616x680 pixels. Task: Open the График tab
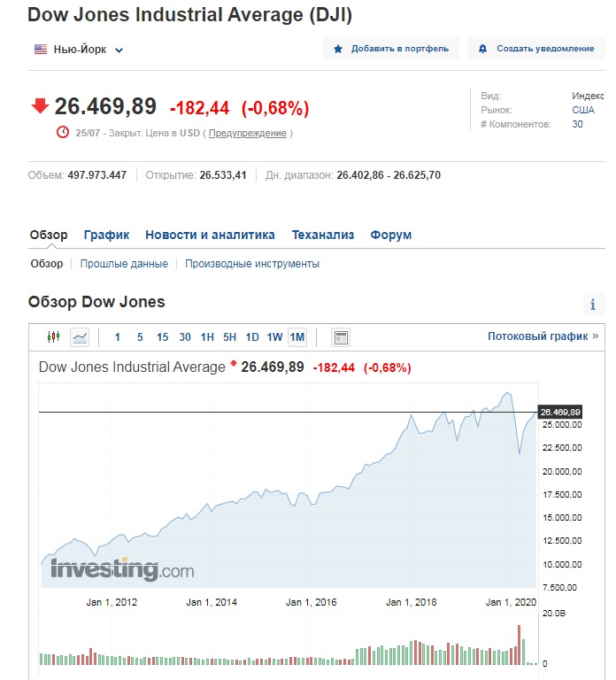click(106, 235)
